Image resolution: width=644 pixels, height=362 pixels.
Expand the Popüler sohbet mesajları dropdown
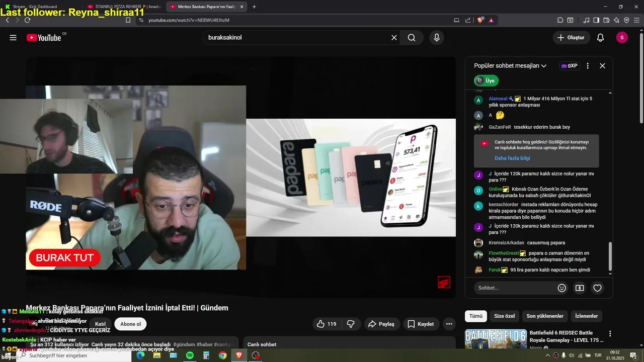click(x=510, y=66)
